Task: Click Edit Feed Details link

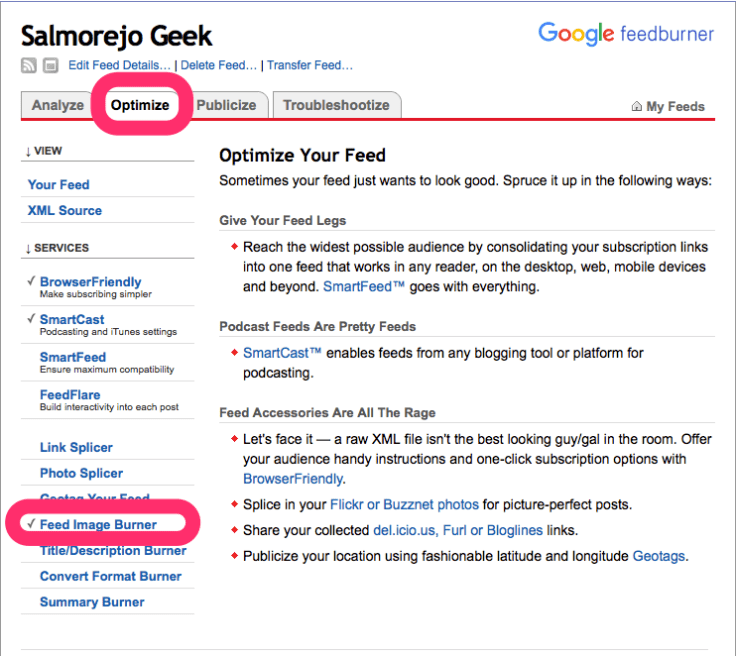Action: [120, 66]
